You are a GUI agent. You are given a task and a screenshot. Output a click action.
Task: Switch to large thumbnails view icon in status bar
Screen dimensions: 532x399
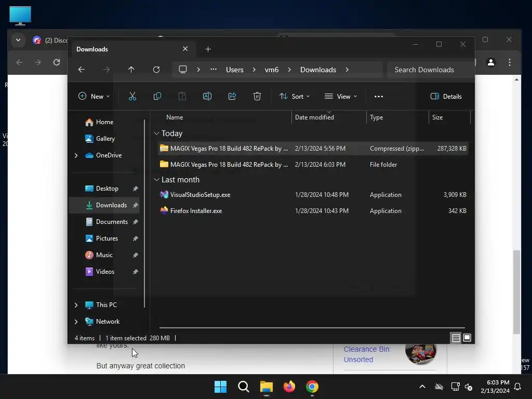467,338
